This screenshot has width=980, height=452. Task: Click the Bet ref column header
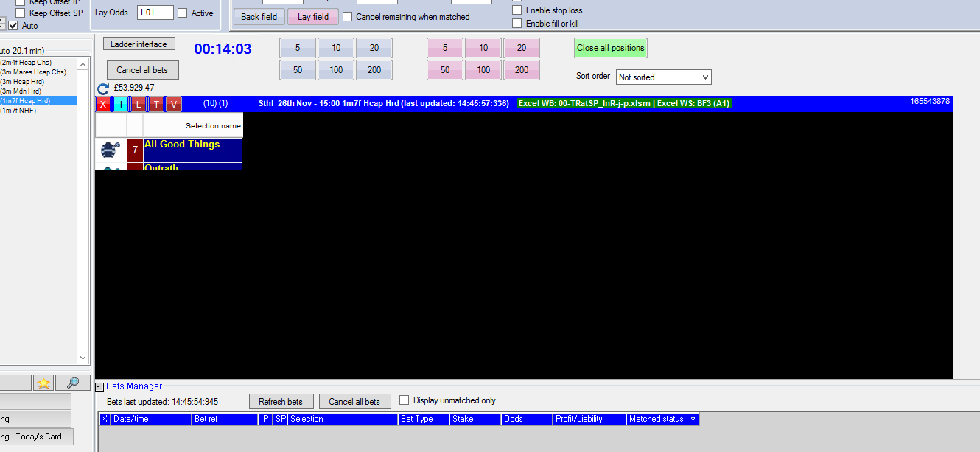225,419
